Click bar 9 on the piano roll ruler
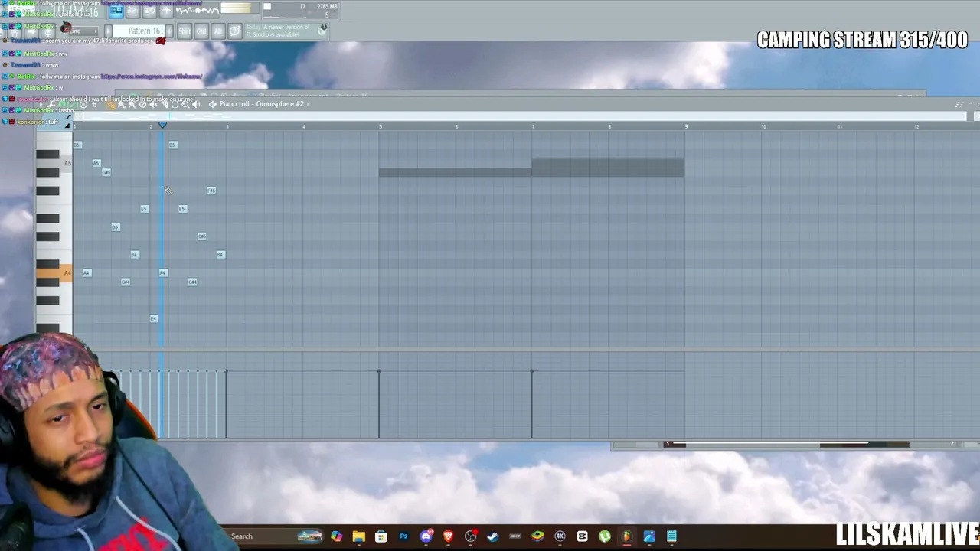Screen dimensions: 980x551 (x=686, y=126)
